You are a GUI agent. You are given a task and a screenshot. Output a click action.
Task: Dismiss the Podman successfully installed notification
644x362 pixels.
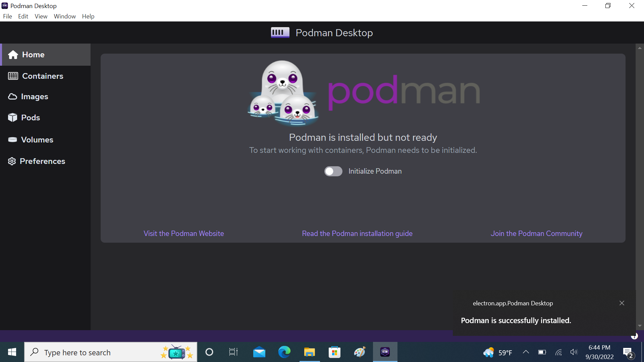[622, 303]
